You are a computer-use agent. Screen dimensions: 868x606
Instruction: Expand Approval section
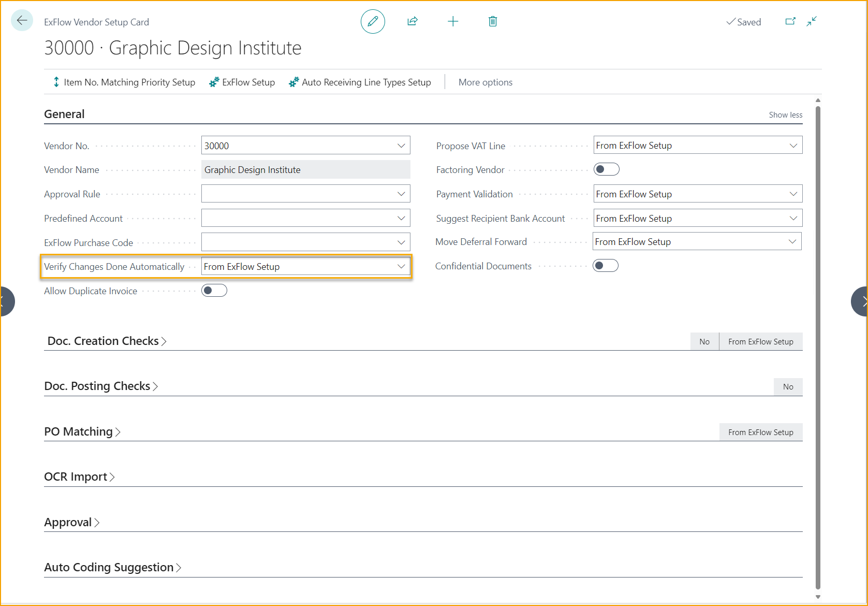(72, 522)
